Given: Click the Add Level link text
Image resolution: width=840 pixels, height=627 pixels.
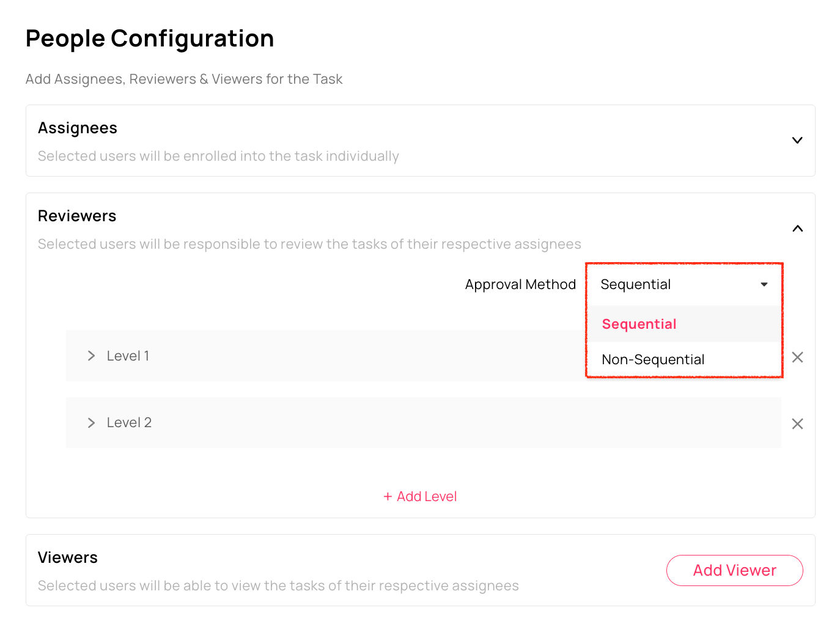Looking at the screenshot, I should [427, 497].
